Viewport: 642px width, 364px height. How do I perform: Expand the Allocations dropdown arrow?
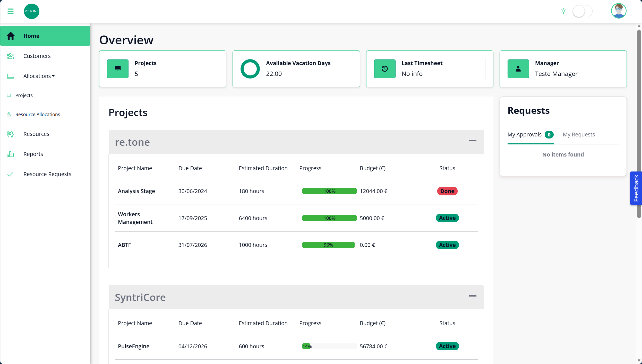[x=53, y=76]
